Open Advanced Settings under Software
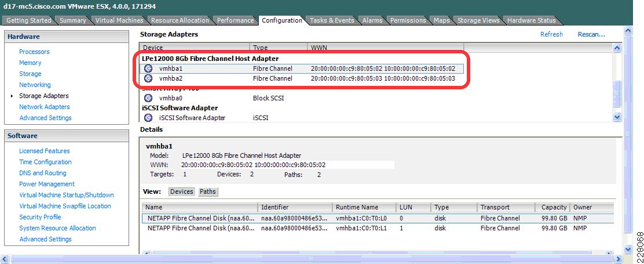Image resolution: width=644 pixels, height=264 pixels. (x=45, y=239)
